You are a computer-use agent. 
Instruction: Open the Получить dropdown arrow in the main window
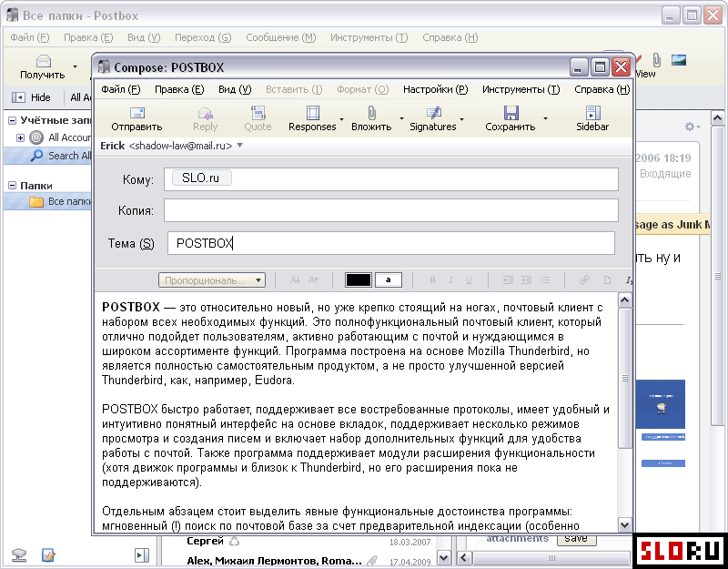(75, 66)
